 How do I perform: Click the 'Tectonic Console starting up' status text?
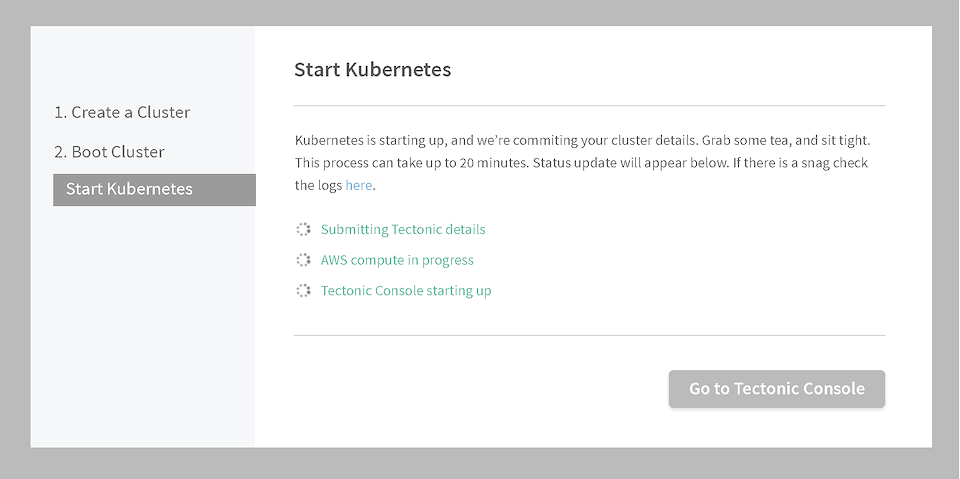(406, 291)
